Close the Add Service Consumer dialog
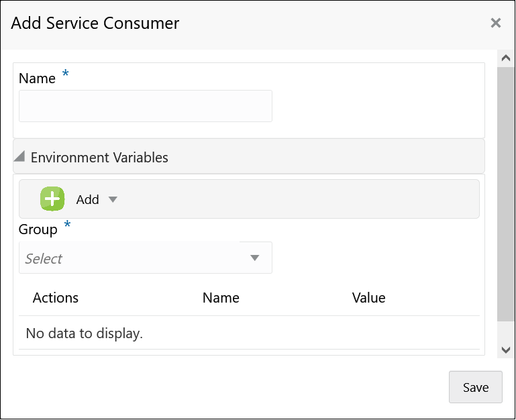The image size is (516, 420). pyautogui.click(x=496, y=23)
